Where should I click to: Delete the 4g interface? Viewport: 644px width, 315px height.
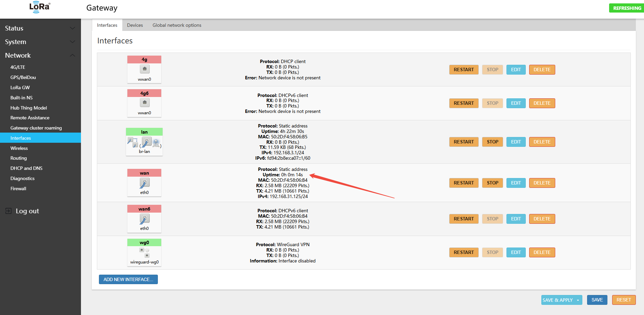coord(542,70)
